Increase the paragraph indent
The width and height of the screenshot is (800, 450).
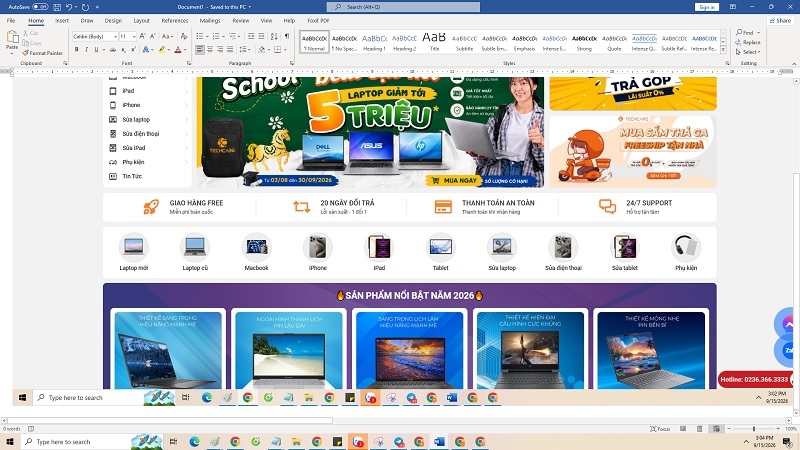(x=261, y=36)
